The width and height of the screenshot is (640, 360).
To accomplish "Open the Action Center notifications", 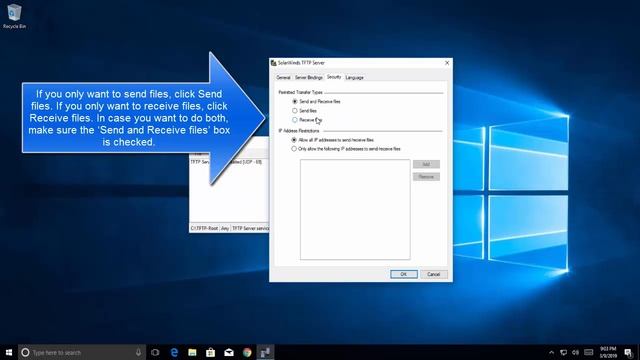I will 628,352.
